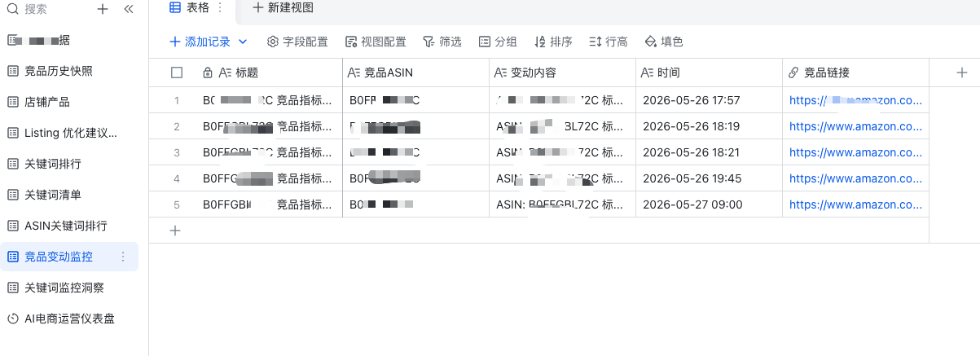Click the lock icon on 标题 column

pos(208,73)
